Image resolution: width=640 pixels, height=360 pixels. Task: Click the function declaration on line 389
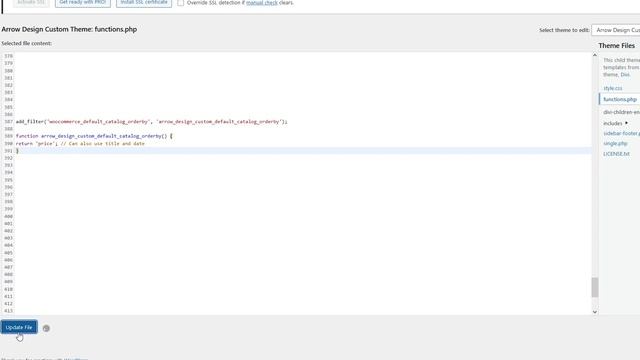tap(94, 136)
